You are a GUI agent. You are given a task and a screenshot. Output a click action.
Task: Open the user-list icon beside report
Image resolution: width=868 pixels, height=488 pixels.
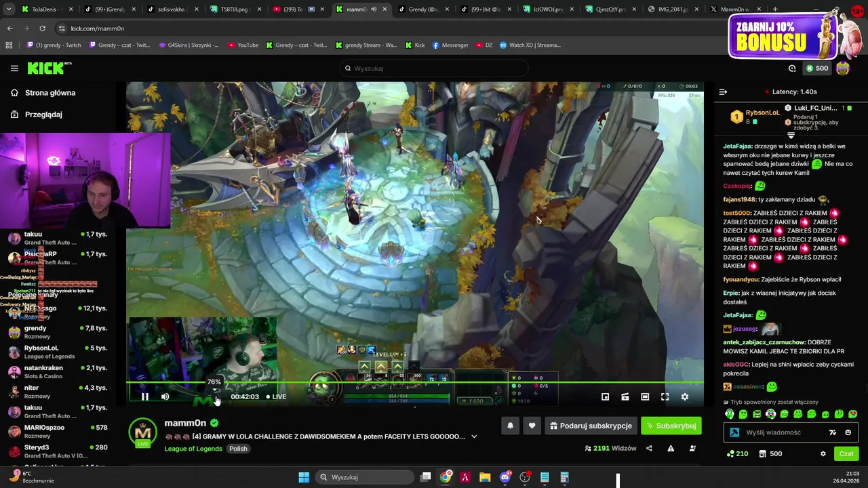coord(692,448)
